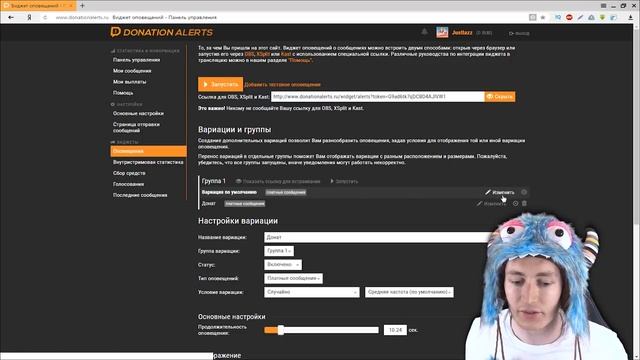Open the 'Случайно' variation condition dropdown
640x360 pixels.
312,292
